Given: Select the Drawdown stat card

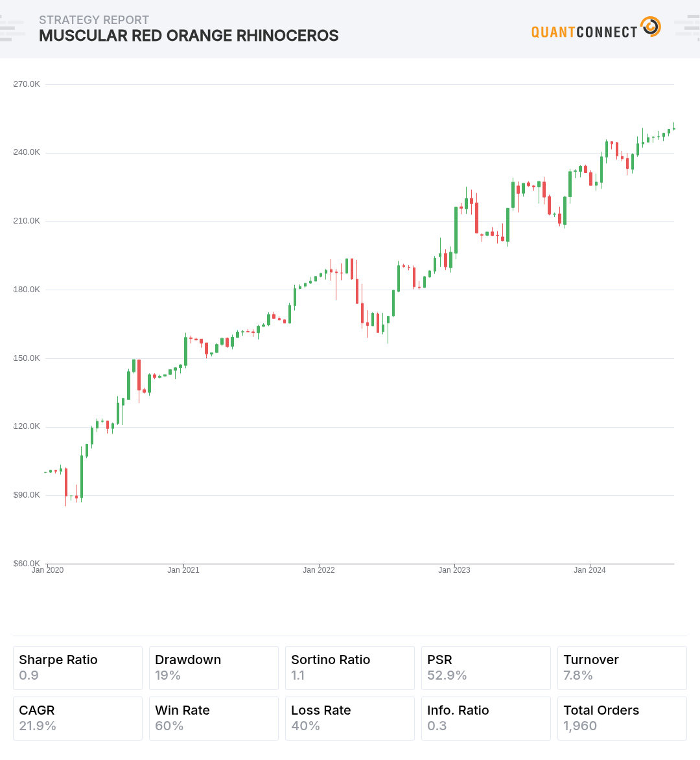Looking at the screenshot, I should (x=214, y=667).
